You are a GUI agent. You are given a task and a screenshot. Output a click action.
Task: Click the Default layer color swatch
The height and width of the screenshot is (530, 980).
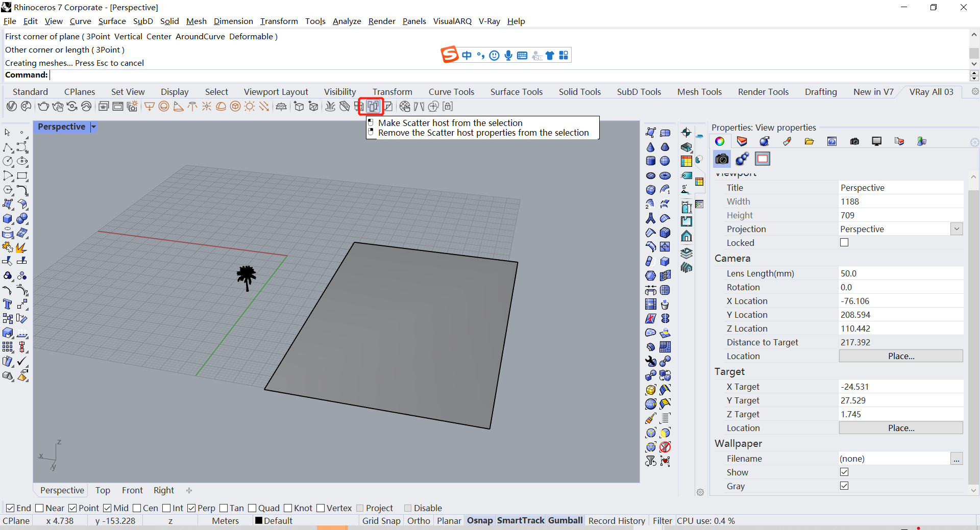[x=259, y=521]
